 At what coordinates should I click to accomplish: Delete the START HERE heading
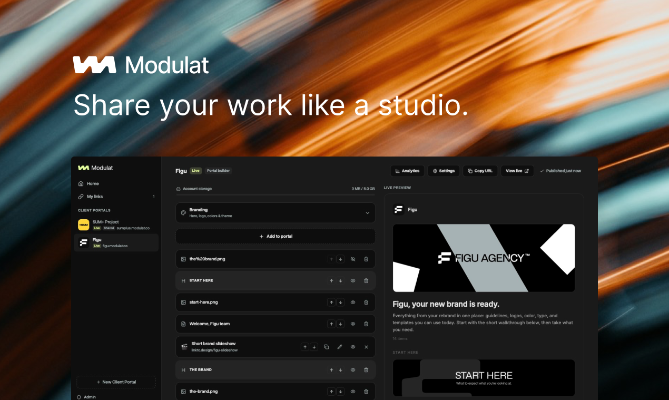pyautogui.click(x=366, y=281)
